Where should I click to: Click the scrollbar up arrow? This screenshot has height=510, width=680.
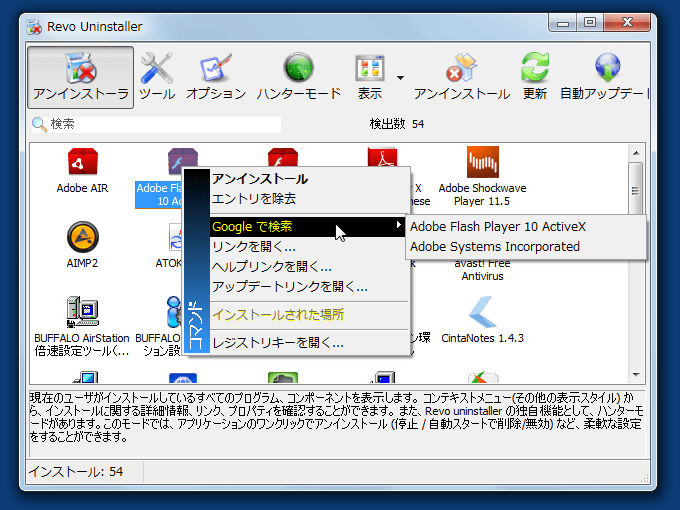636,153
